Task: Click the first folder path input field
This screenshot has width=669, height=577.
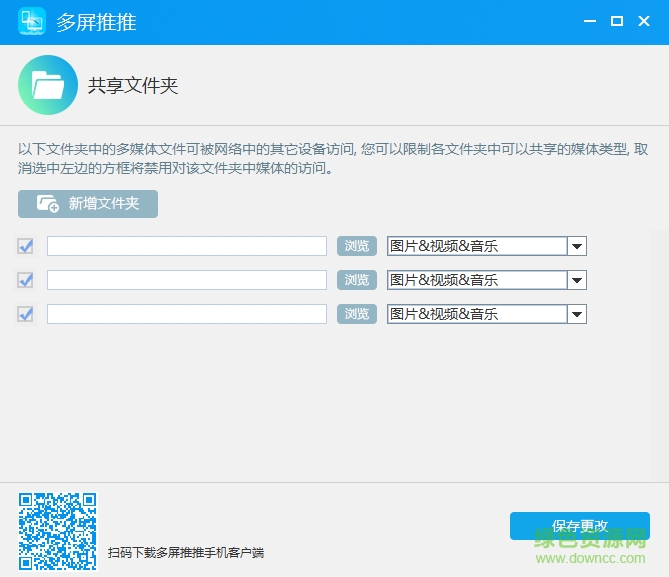Action: click(187, 246)
